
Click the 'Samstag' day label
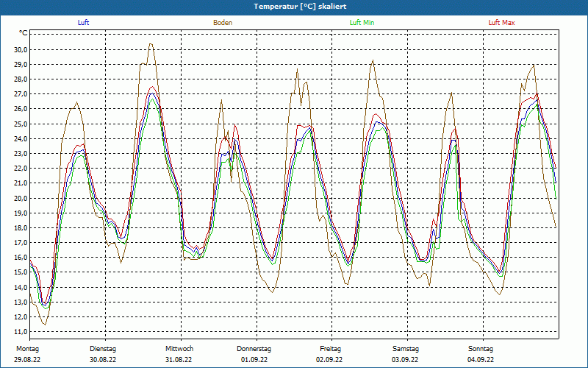[406, 349]
